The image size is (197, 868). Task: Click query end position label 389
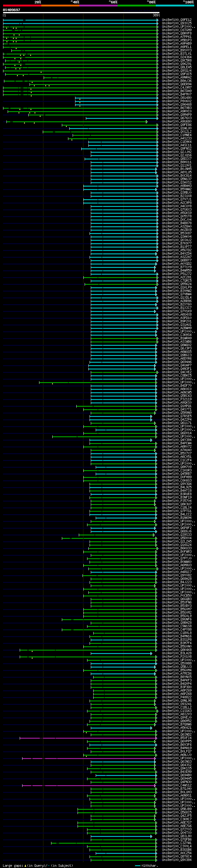click(155, 15)
